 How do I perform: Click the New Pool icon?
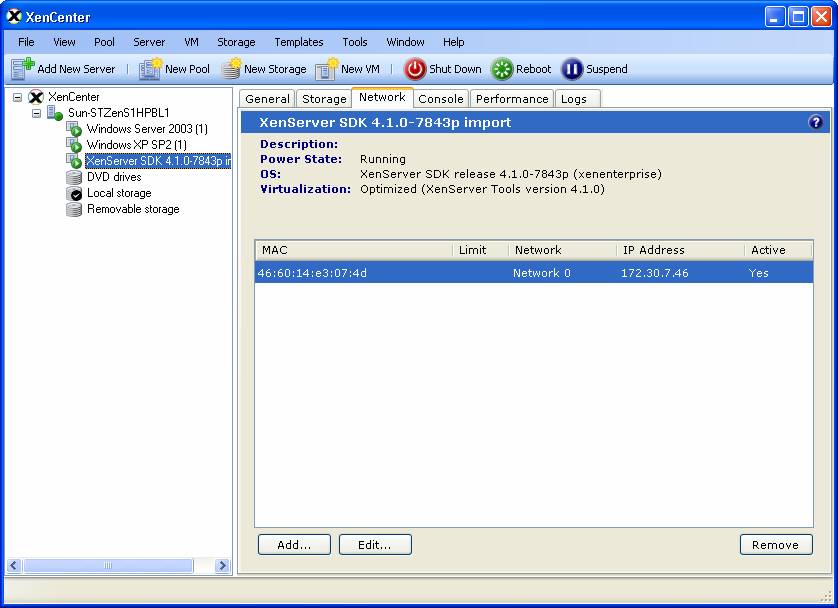pos(150,69)
